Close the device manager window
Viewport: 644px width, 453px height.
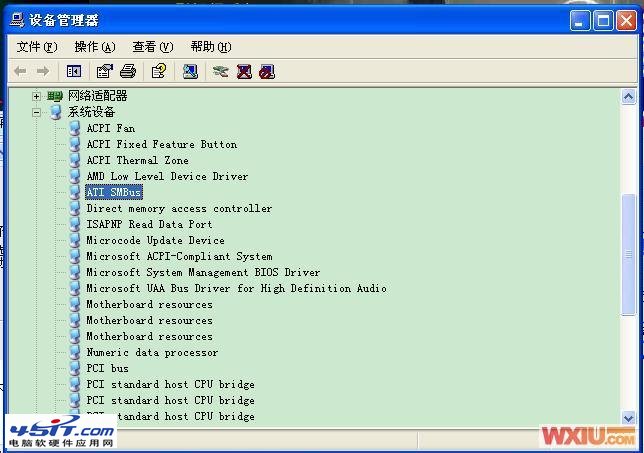click(x=626, y=21)
